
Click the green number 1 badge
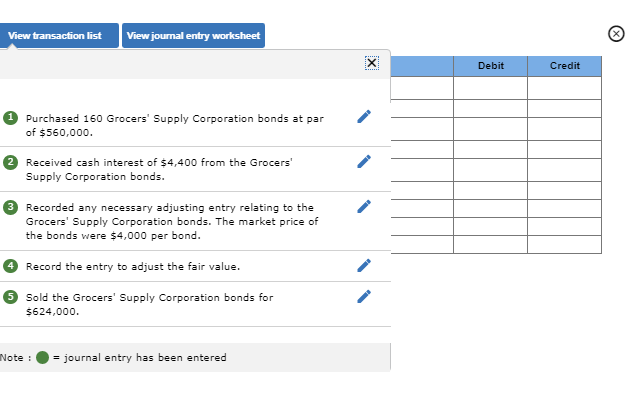(10, 117)
